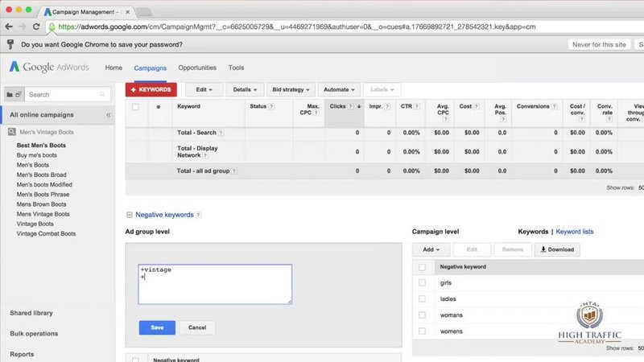Select the Best Men's Boots ad group
644x362 pixels.
(x=41, y=146)
